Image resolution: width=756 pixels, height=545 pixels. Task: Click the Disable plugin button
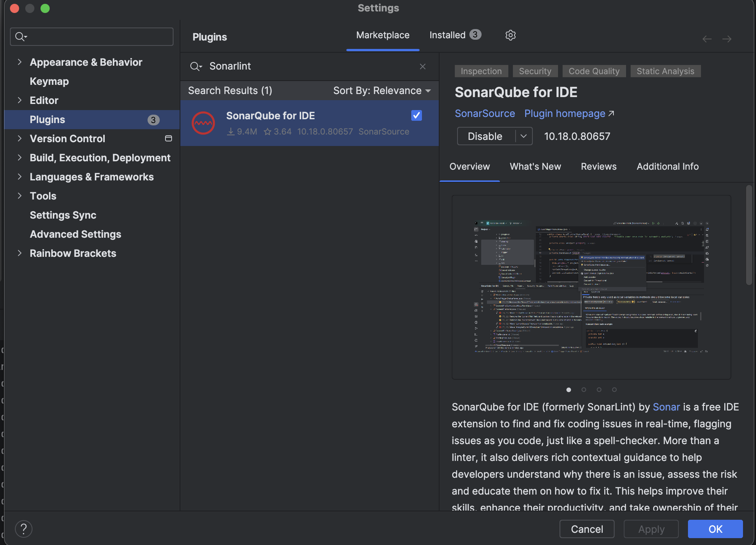[485, 136]
